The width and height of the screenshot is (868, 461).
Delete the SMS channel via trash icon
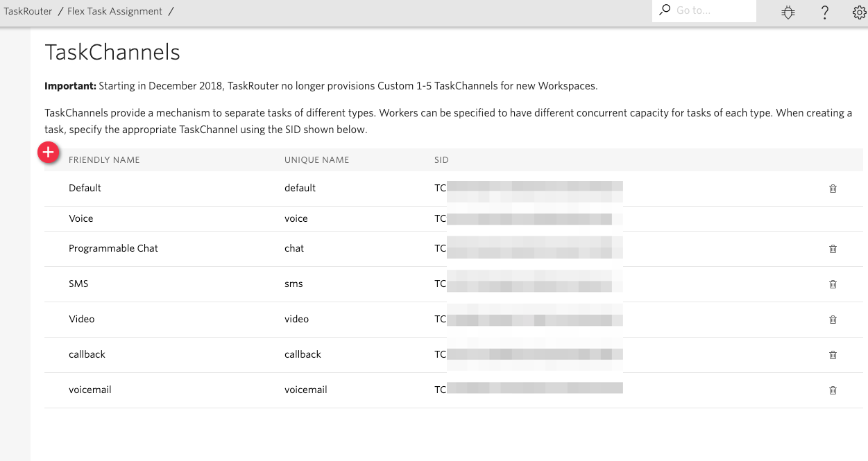click(833, 284)
